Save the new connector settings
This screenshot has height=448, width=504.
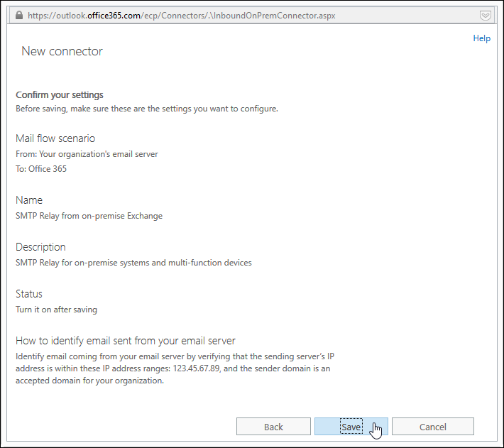coord(351,427)
